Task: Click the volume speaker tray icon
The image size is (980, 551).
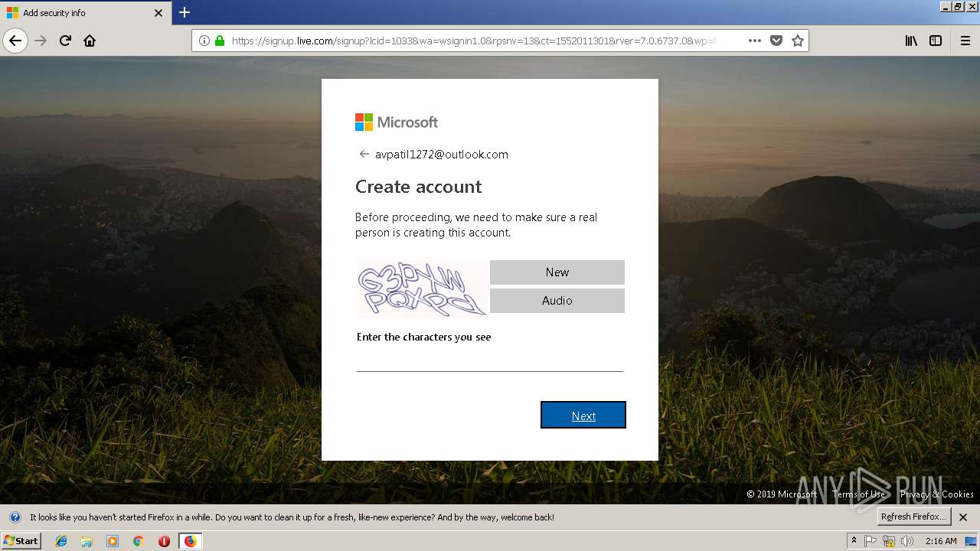Action: tap(907, 541)
